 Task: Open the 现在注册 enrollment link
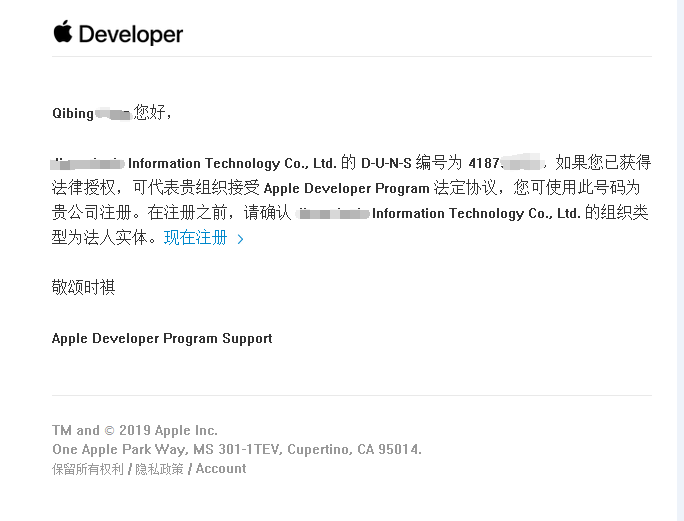pos(195,238)
